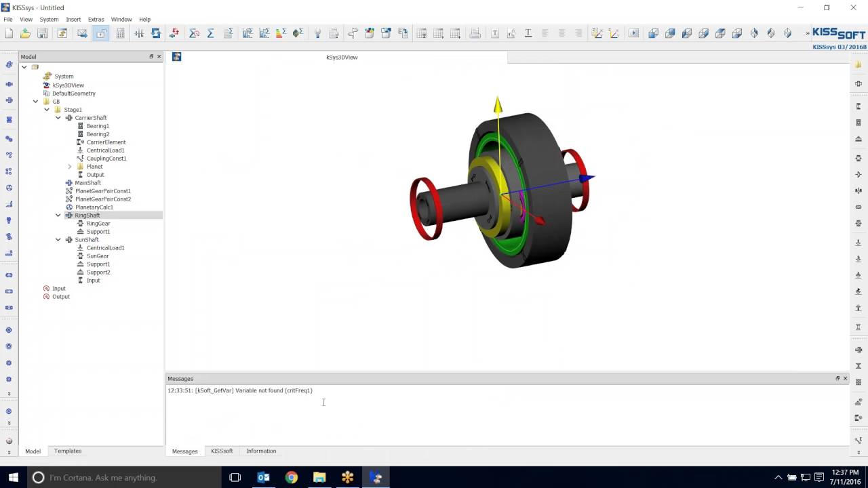Open Task View on the taskbar
The image size is (868, 488).
235,477
